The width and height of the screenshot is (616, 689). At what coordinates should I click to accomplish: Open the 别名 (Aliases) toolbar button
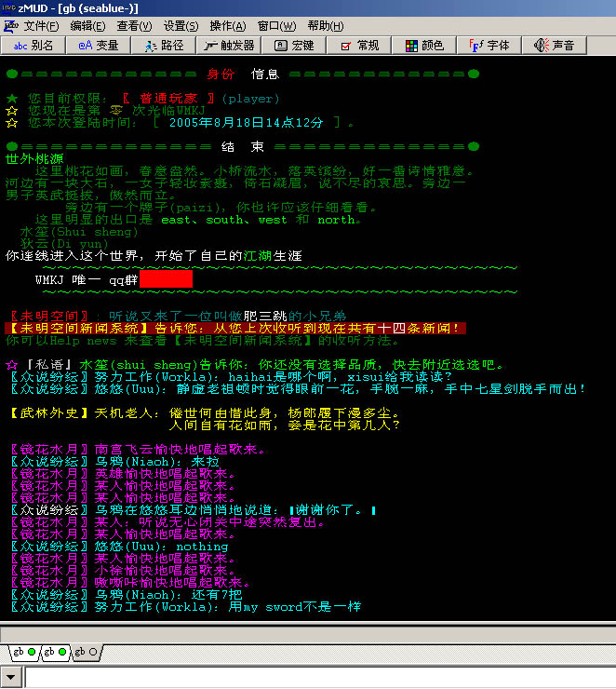tap(34, 45)
